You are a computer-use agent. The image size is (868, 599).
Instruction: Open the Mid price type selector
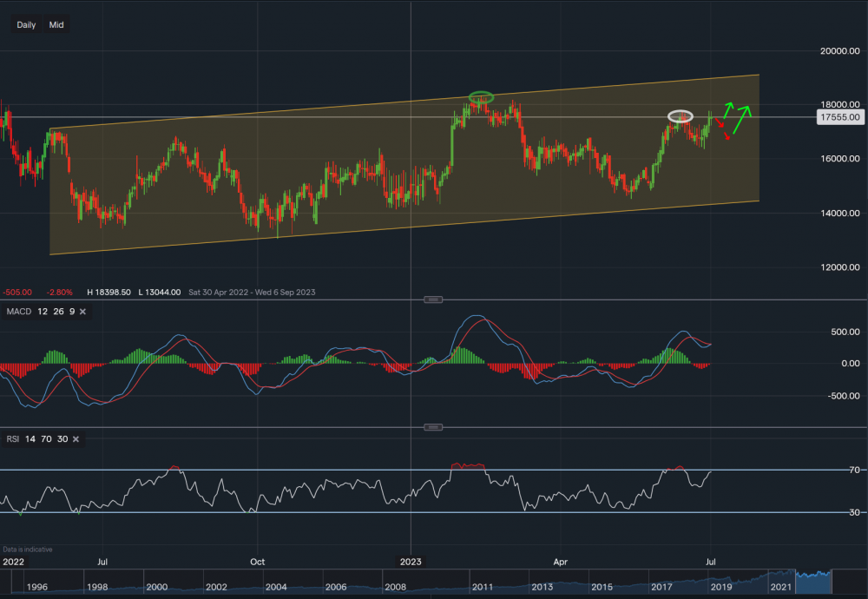pyautogui.click(x=56, y=25)
